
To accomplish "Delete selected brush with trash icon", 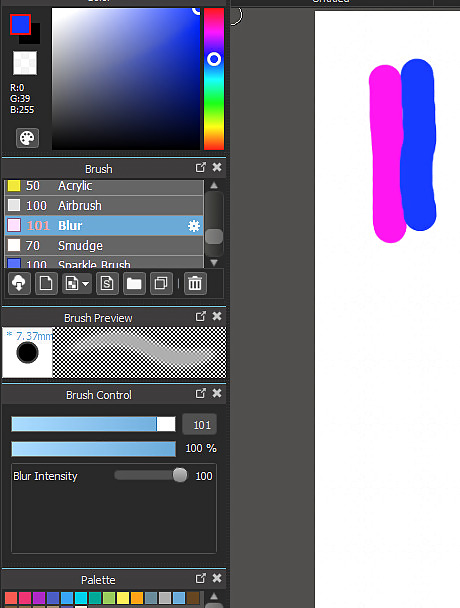I will point(195,283).
